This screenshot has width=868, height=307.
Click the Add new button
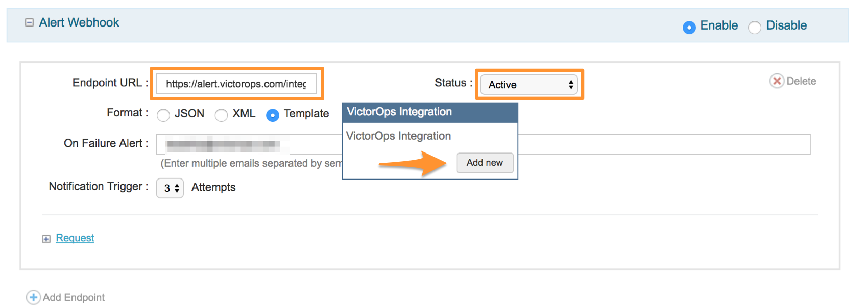[x=485, y=163]
